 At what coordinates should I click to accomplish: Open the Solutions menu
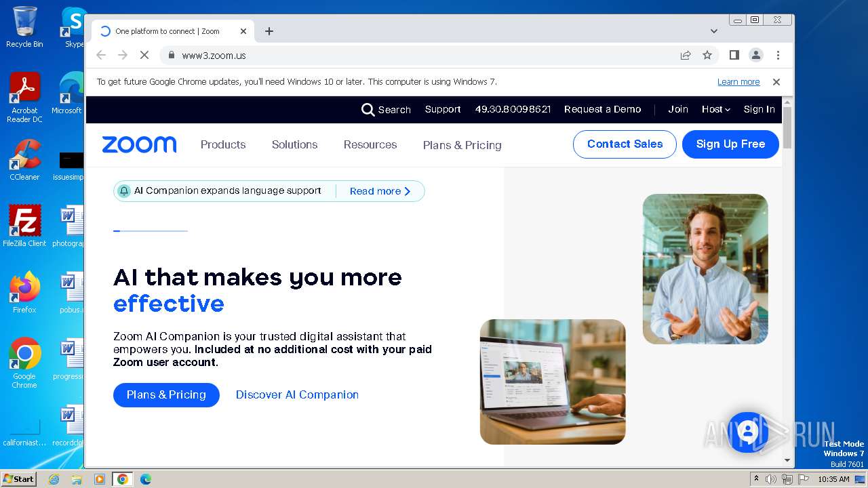coord(295,145)
